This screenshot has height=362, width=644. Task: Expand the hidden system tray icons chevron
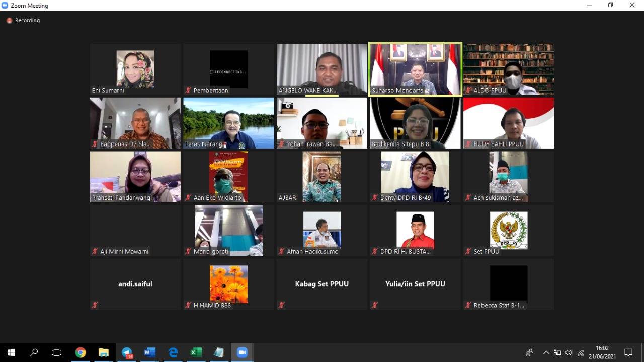click(546, 352)
